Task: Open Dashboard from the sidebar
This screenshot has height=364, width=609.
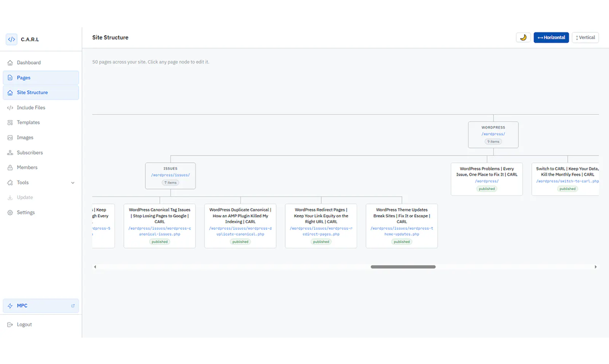Action: [41, 63]
